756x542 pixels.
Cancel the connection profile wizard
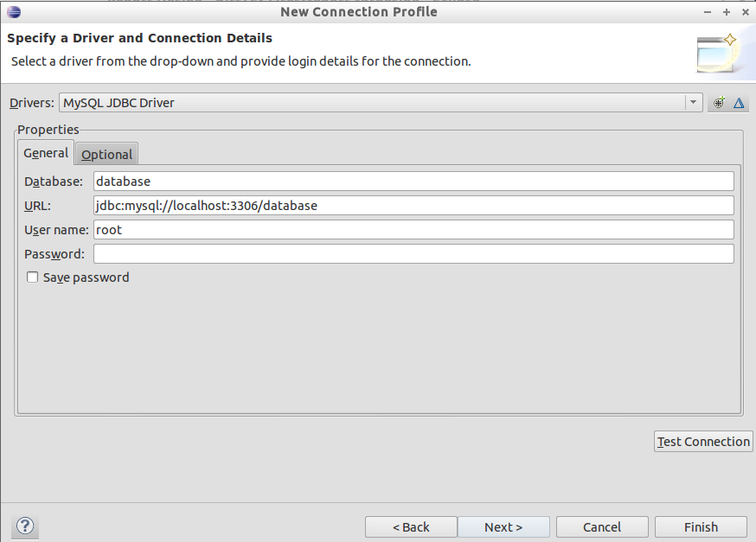click(602, 527)
